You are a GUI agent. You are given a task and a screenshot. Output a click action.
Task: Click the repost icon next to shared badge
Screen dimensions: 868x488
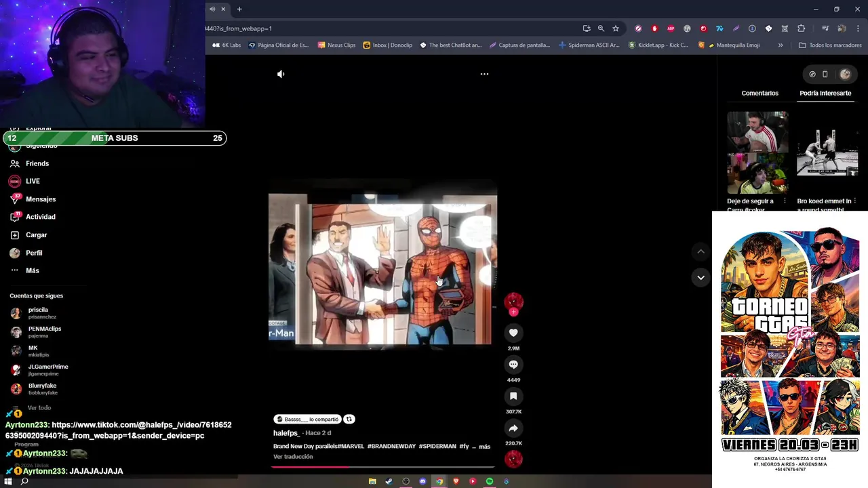pyautogui.click(x=349, y=419)
